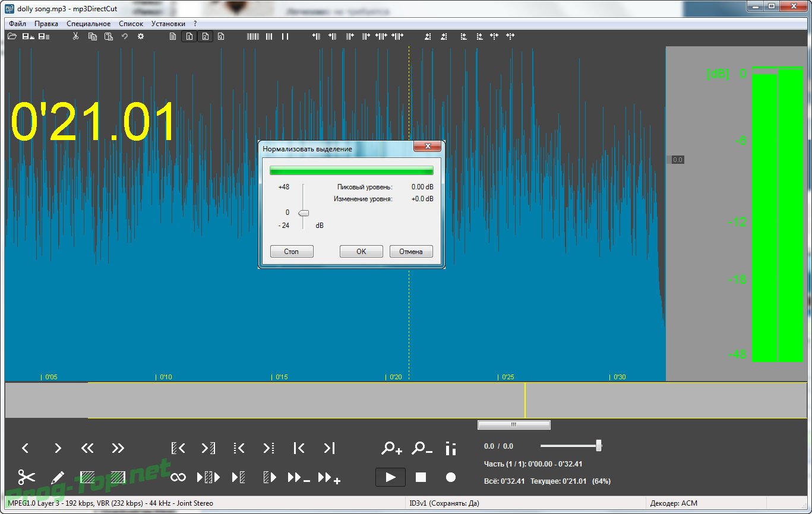Undo the last action with the arrow icon

coord(125,36)
